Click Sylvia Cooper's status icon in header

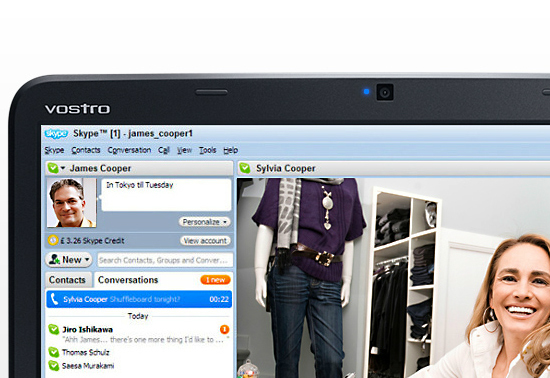tap(245, 168)
